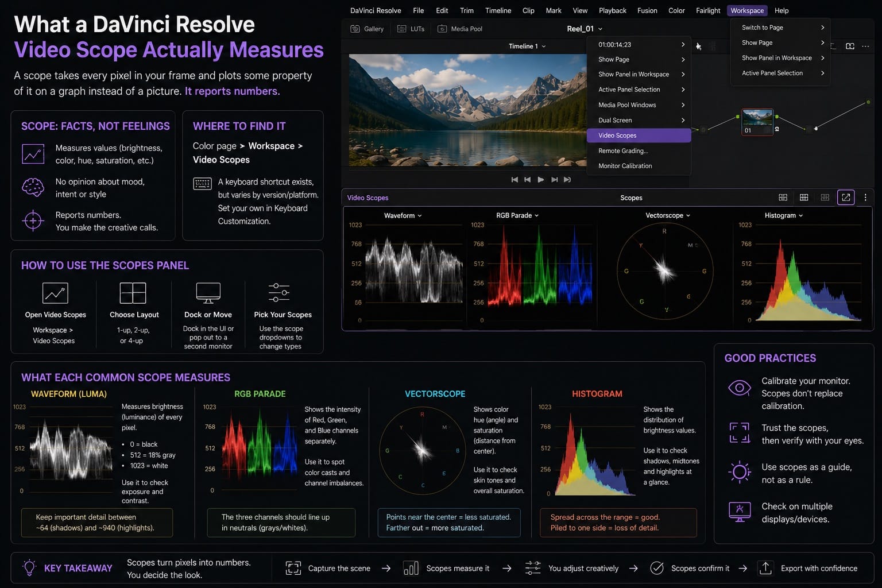Click the split view icon above the node editor
Viewport: 882px width, 588px height.
[850, 46]
